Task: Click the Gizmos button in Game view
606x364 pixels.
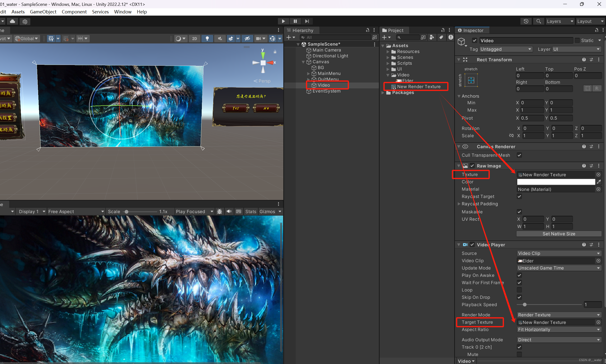Action: (x=267, y=211)
